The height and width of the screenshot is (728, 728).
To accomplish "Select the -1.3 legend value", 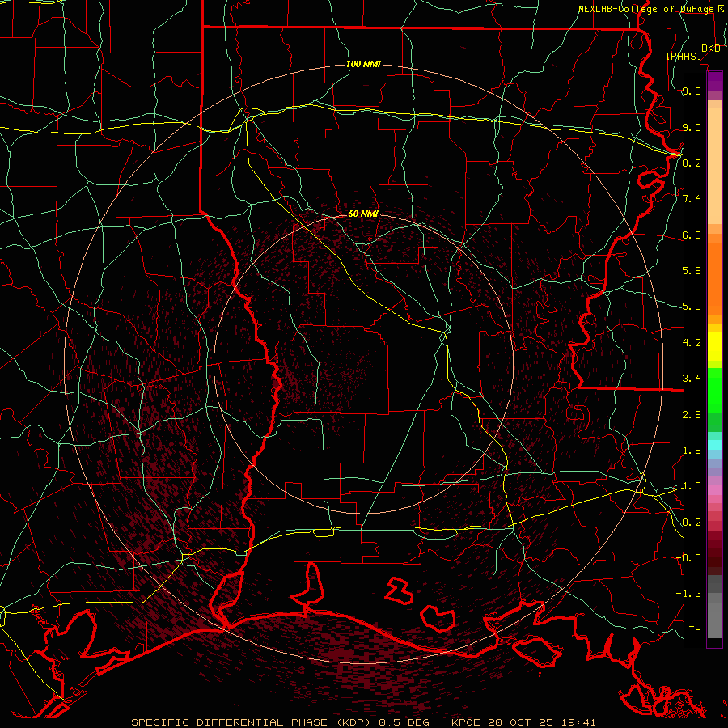I will tap(688, 594).
